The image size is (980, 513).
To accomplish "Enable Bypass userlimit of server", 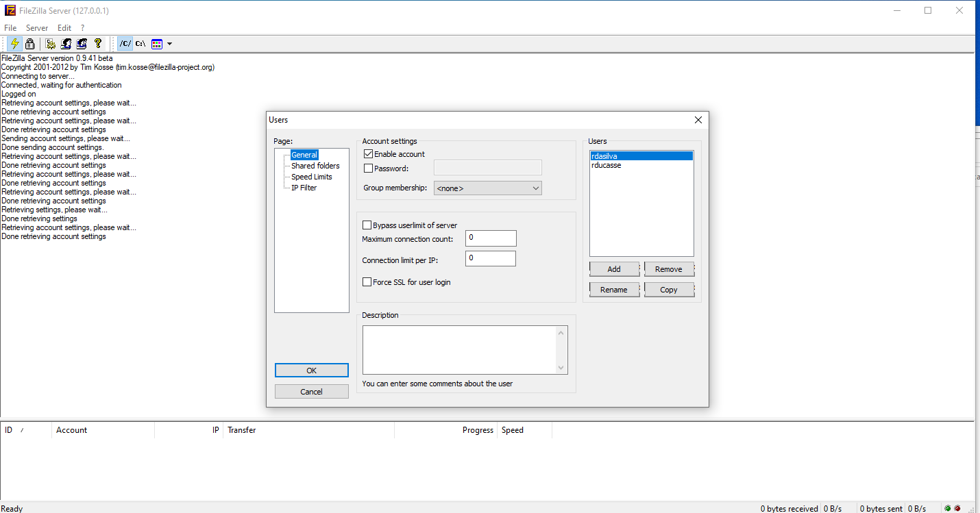I will coord(367,225).
